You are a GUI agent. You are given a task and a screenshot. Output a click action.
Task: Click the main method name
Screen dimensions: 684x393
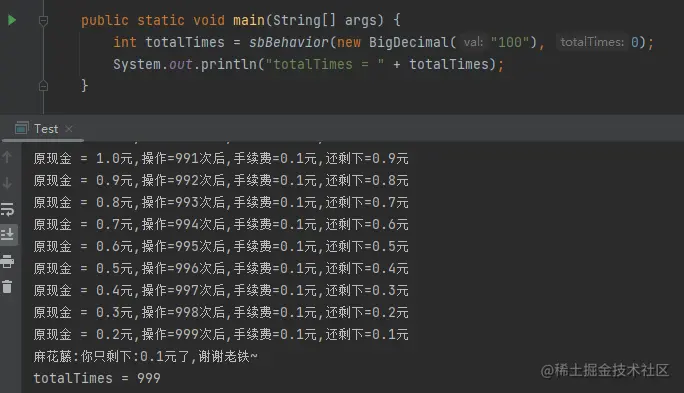pos(249,20)
